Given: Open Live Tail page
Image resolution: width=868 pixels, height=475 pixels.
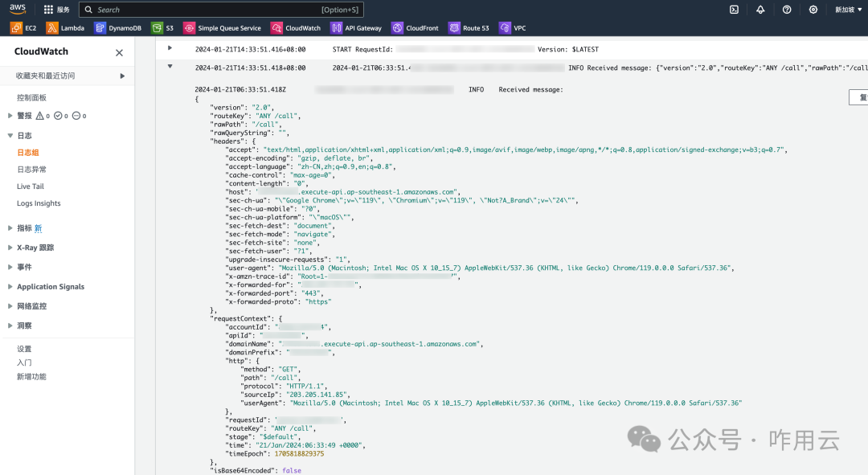Looking at the screenshot, I should pyautogui.click(x=31, y=186).
